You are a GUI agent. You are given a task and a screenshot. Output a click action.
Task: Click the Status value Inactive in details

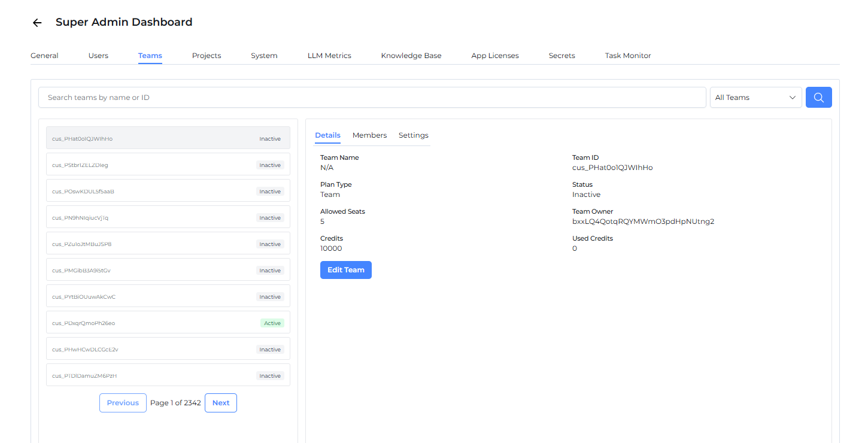click(586, 195)
